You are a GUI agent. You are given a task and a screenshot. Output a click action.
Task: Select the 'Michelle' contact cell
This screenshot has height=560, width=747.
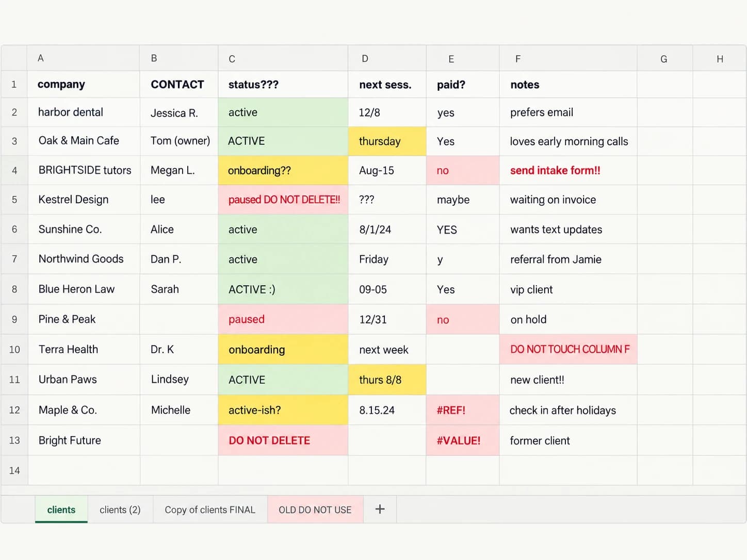tap(179, 410)
